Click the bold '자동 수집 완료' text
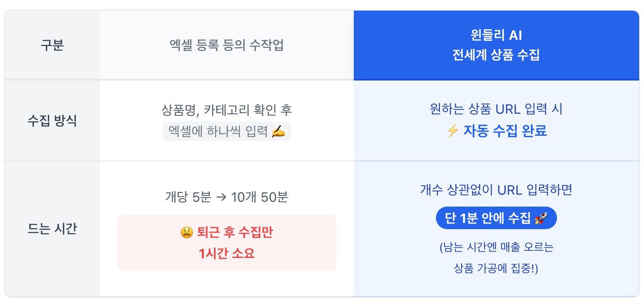Image resolution: width=644 pixels, height=307 pixels. [505, 131]
